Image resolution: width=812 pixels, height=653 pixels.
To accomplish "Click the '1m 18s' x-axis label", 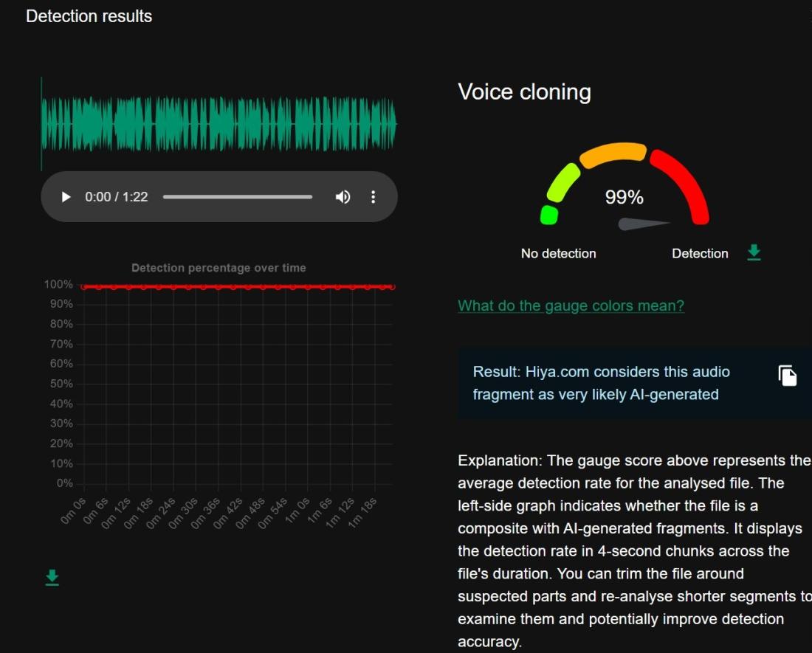I will click(x=362, y=513).
